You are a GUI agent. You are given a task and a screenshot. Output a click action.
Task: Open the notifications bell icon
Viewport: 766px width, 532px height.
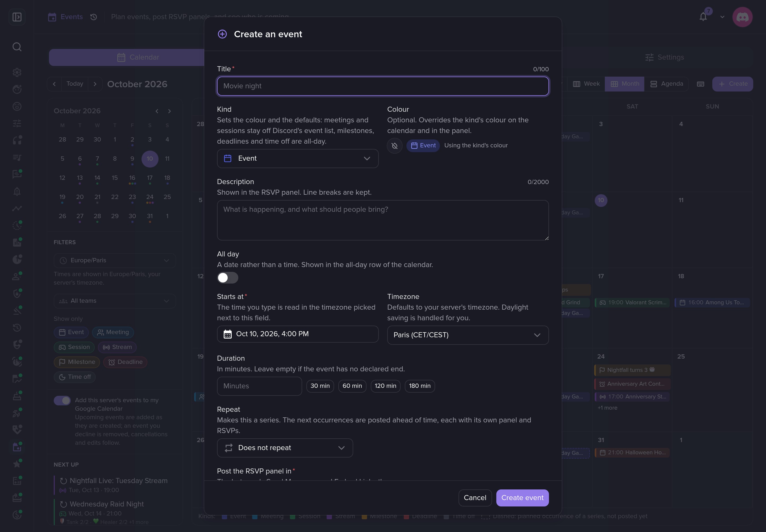tap(703, 17)
